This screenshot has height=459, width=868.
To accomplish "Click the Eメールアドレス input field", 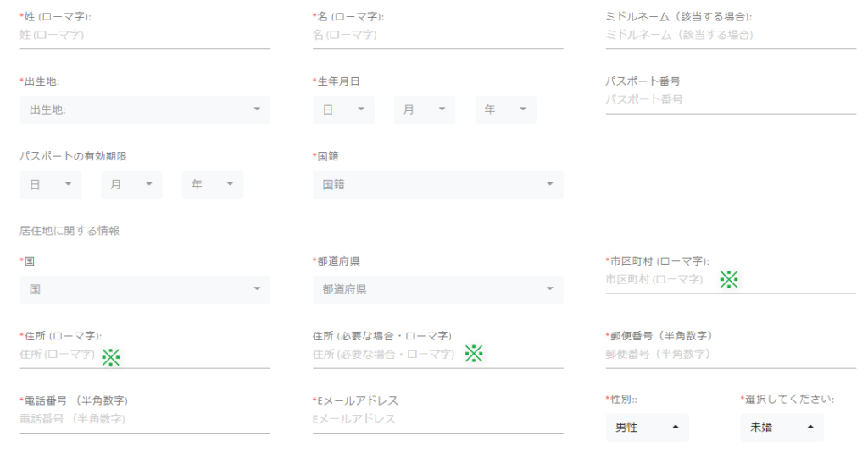I will point(438,420).
